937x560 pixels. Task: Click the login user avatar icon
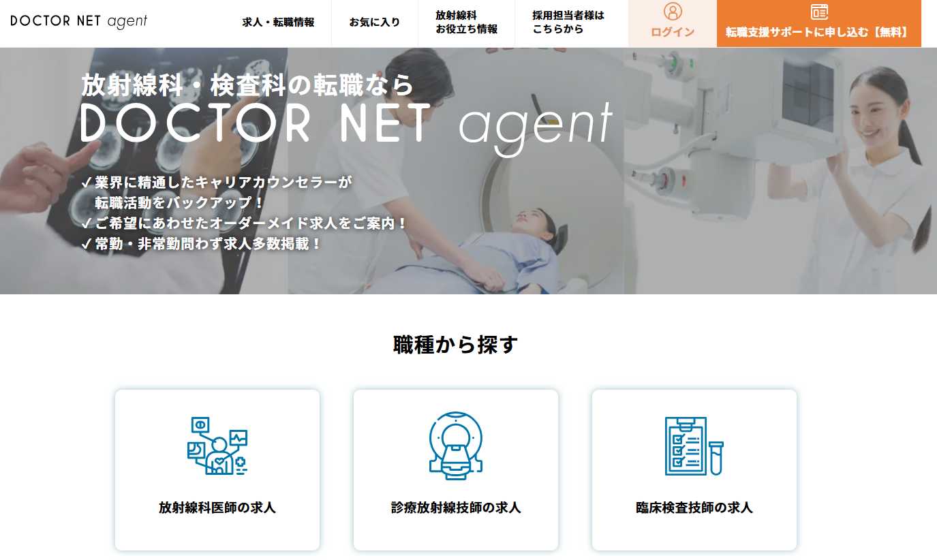coord(673,12)
